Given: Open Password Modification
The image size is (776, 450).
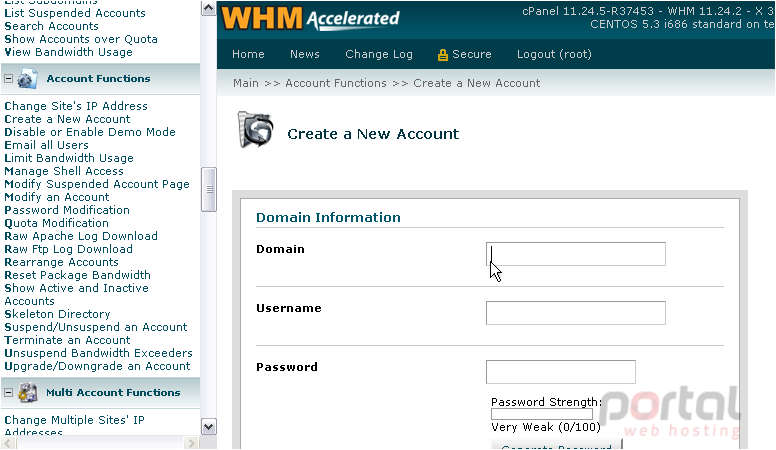Looking at the screenshot, I should (x=67, y=210).
